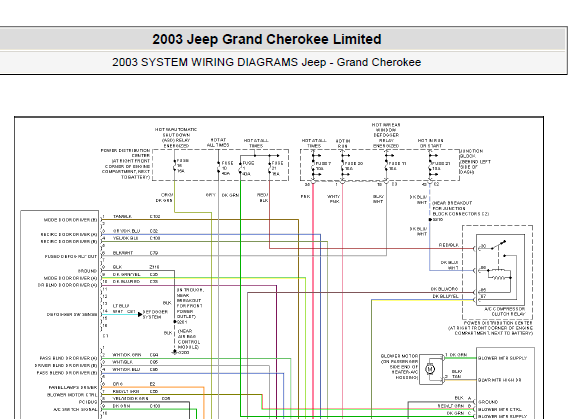Screen dimensions: 573x419
Task: Click the 'NEAR AIR BAG CONTROL MODULE' note
Action: tap(189, 339)
